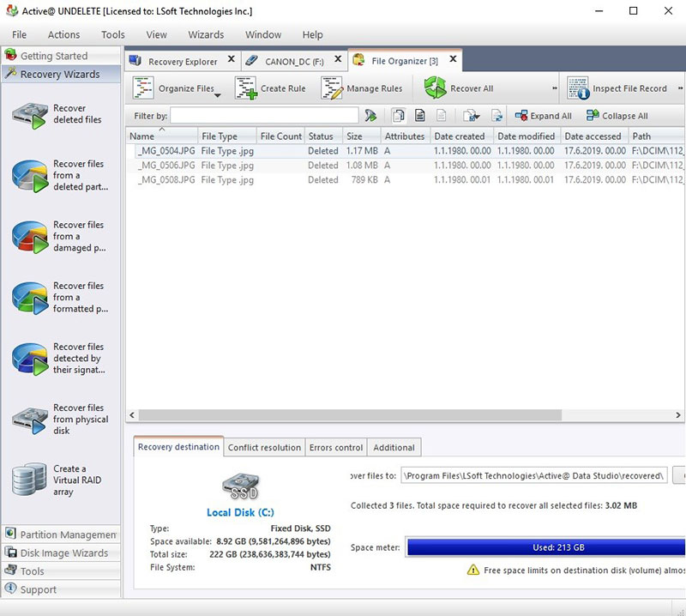Click the faded document filter icon

pos(441,116)
